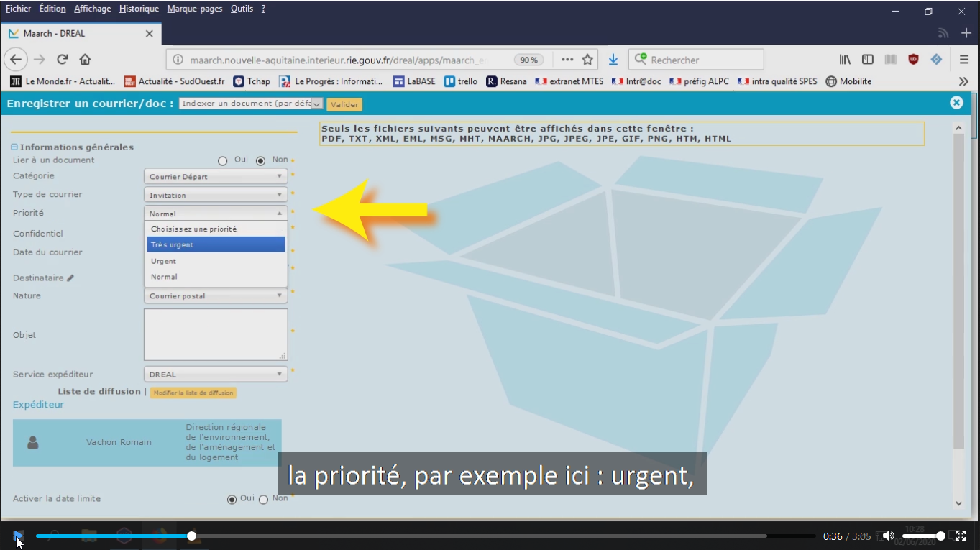Click the browser reload page icon
Image resolution: width=980 pixels, height=550 pixels.
pyautogui.click(x=63, y=60)
